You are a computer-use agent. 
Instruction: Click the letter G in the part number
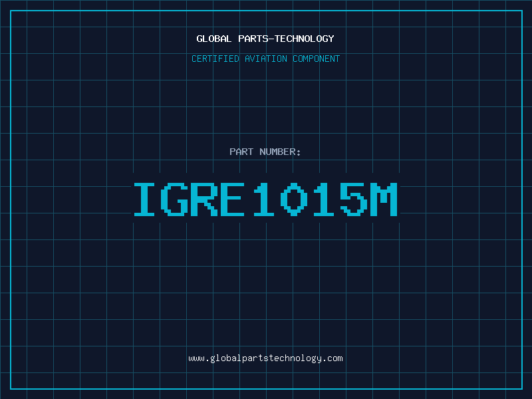(175, 199)
